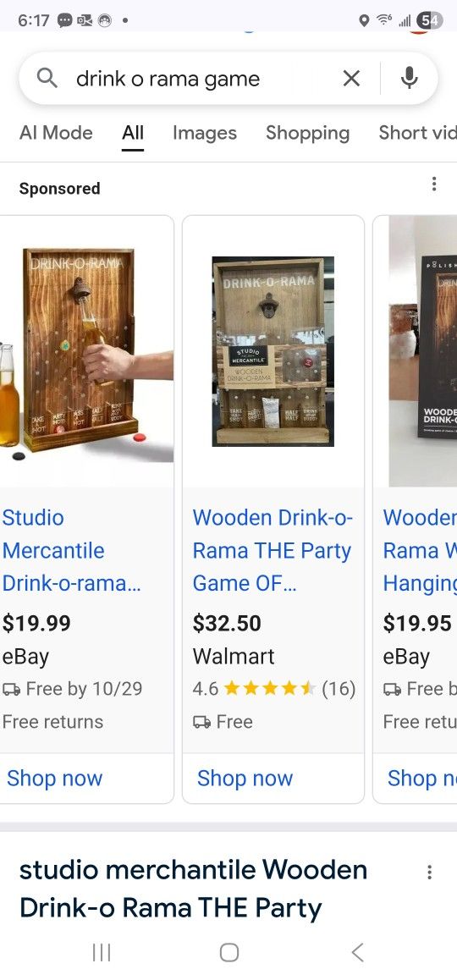Open Android recent apps button
457x980 pixels.
click(x=102, y=953)
